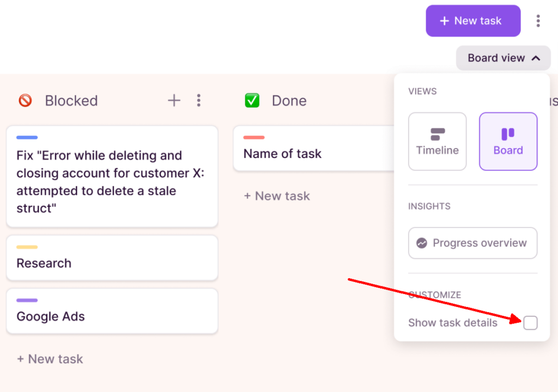Add a new task under the Blocked column
Screen dimensions: 558x392
coord(50,359)
